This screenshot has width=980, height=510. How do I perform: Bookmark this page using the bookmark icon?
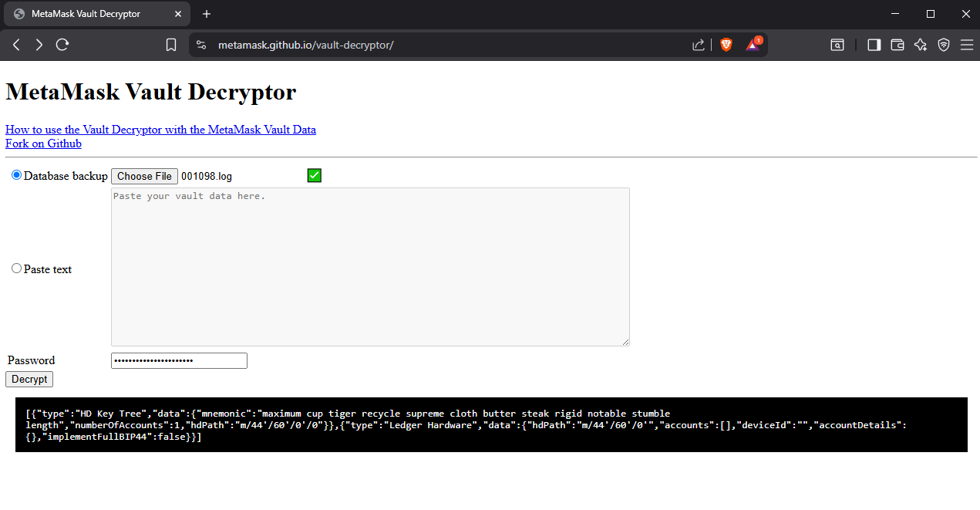171,45
